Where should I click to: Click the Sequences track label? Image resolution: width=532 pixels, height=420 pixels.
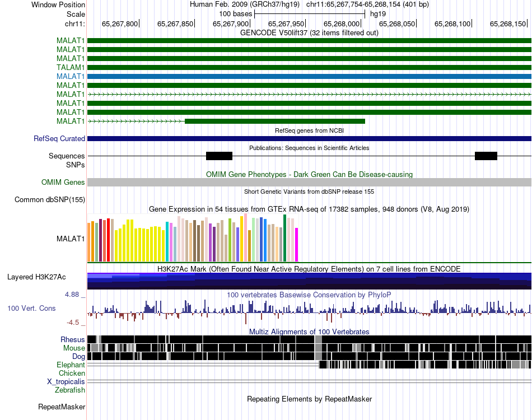(x=67, y=156)
